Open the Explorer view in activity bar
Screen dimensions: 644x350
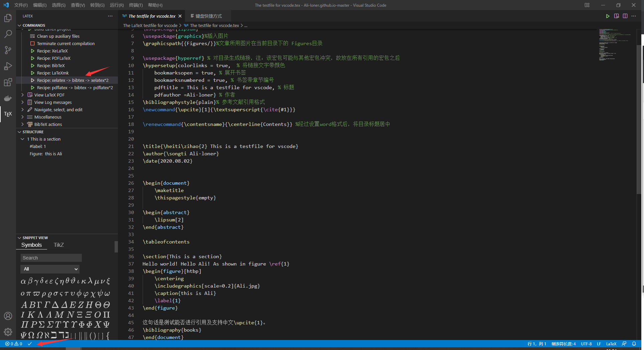pyautogui.click(x=8, y=18)
